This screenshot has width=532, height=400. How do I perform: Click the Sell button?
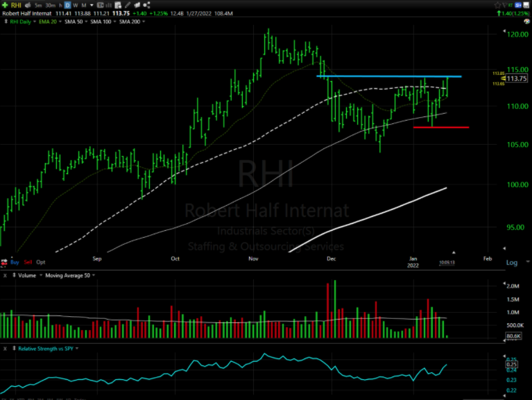click(x=28, y=262)
